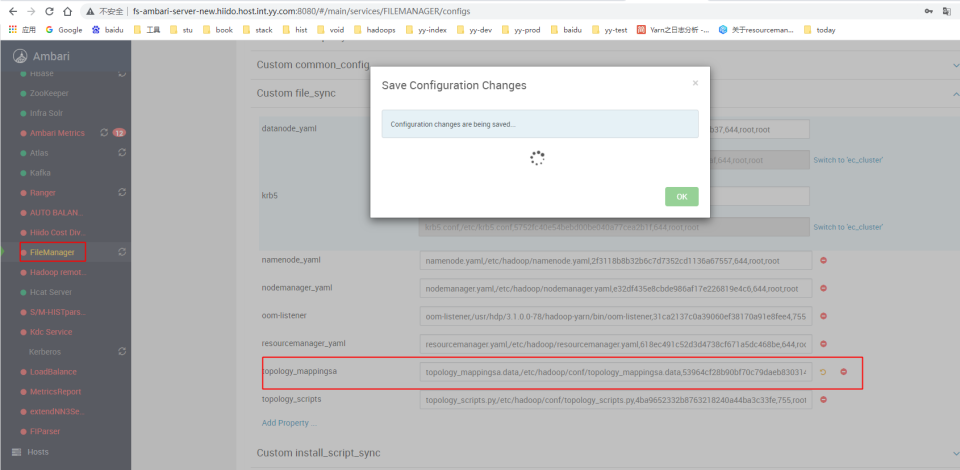Click the refresh icon beside FileManager
Screen dimensions: 960x470
click(x=122, y=252)
